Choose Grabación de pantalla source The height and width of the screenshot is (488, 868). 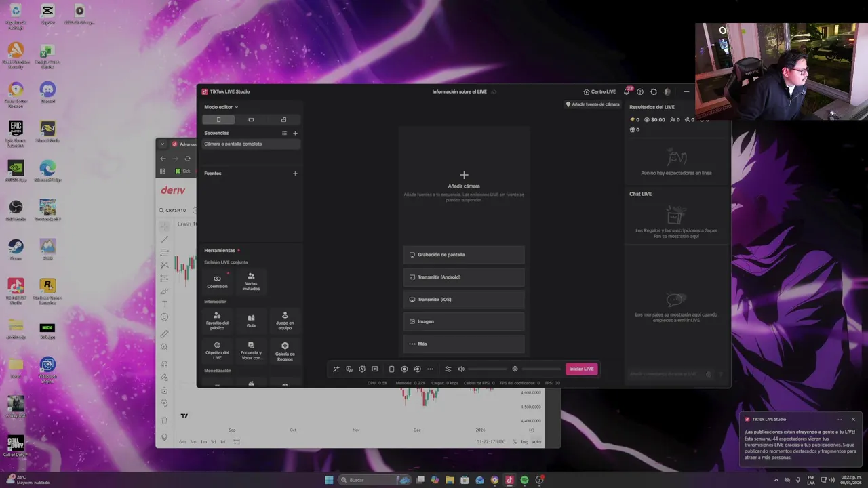point(464,255)
